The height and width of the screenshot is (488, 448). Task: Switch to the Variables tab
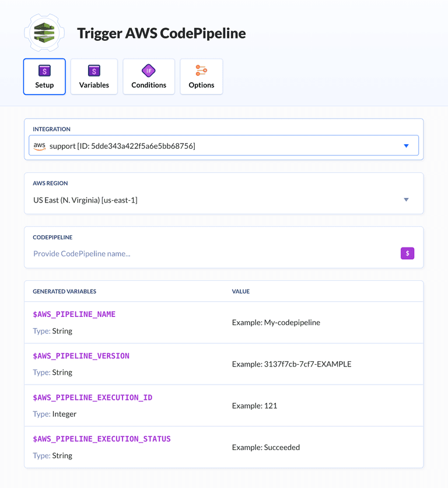[x=94, y=76]
